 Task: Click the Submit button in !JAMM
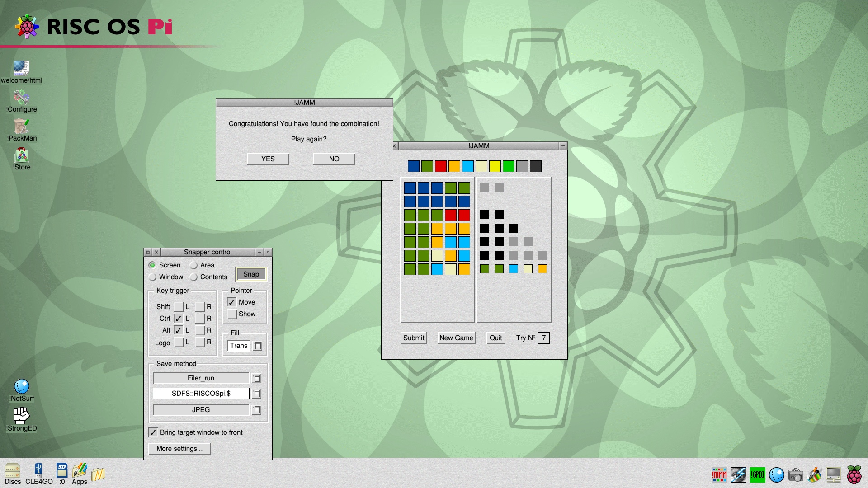[x=414, y=338]
